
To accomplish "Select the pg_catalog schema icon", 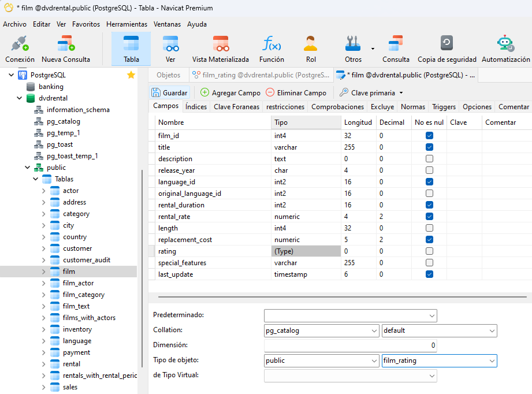I will [x=39, y=121].
